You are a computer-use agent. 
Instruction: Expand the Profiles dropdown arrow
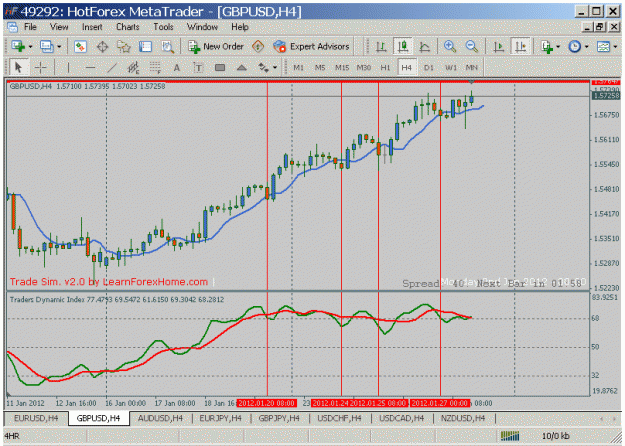click(59, 47)
